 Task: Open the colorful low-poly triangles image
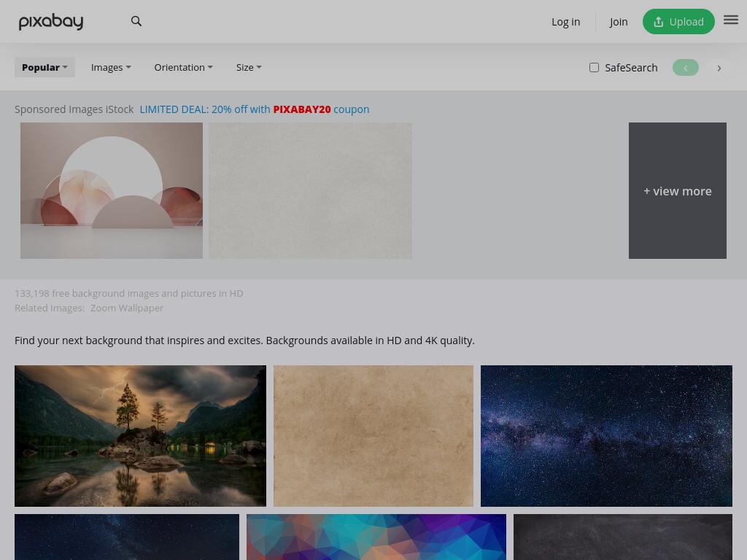[376, 537]
